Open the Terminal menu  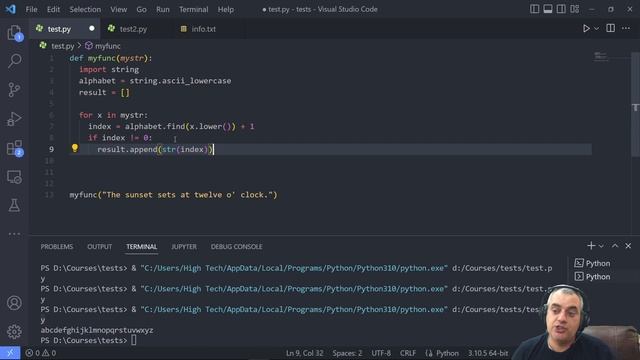193,9
